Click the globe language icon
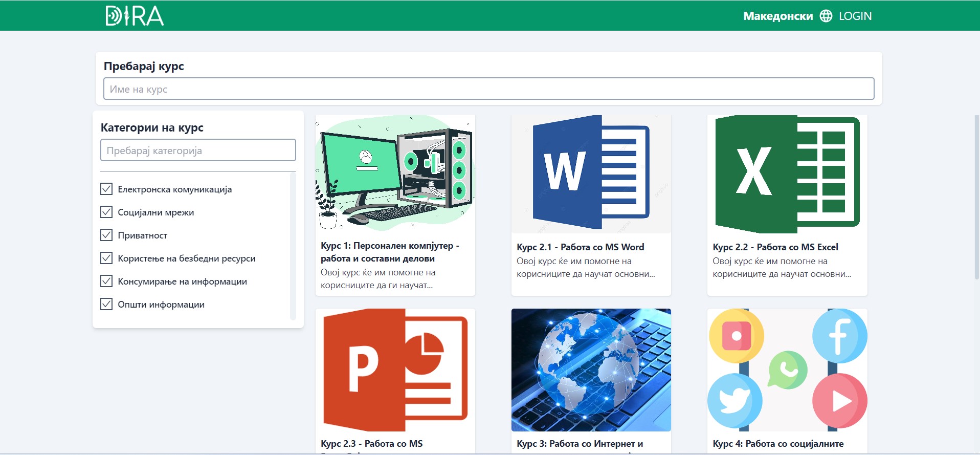Image resolution: width=980 pixels, height=455 pixels. (x=826, y=16)
